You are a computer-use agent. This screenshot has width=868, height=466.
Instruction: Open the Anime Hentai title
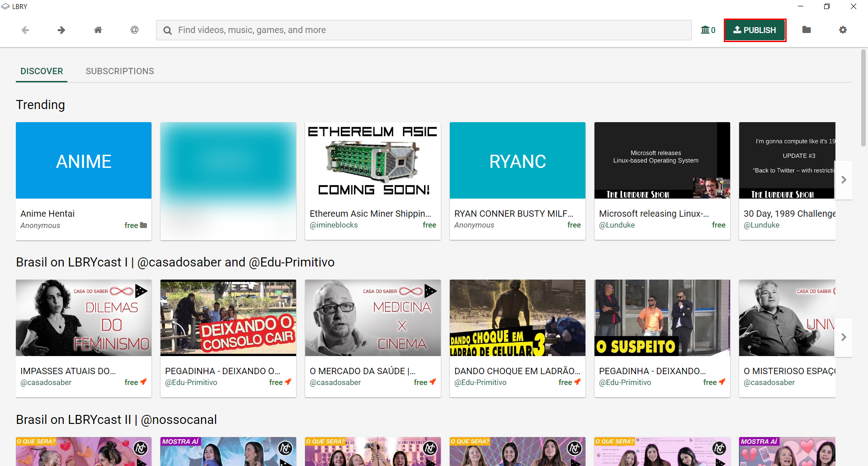click(47, 214)
